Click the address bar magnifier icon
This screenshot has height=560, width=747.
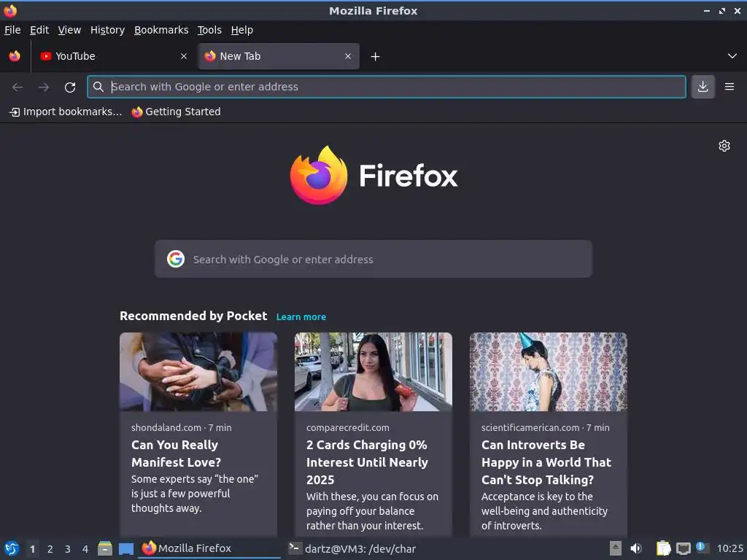(x=98, y=87)
